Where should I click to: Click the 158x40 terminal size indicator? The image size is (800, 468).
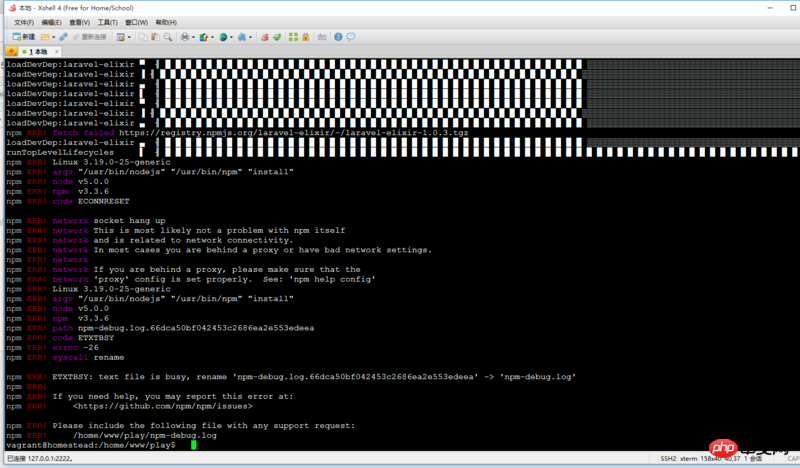(x=710, y=458)
